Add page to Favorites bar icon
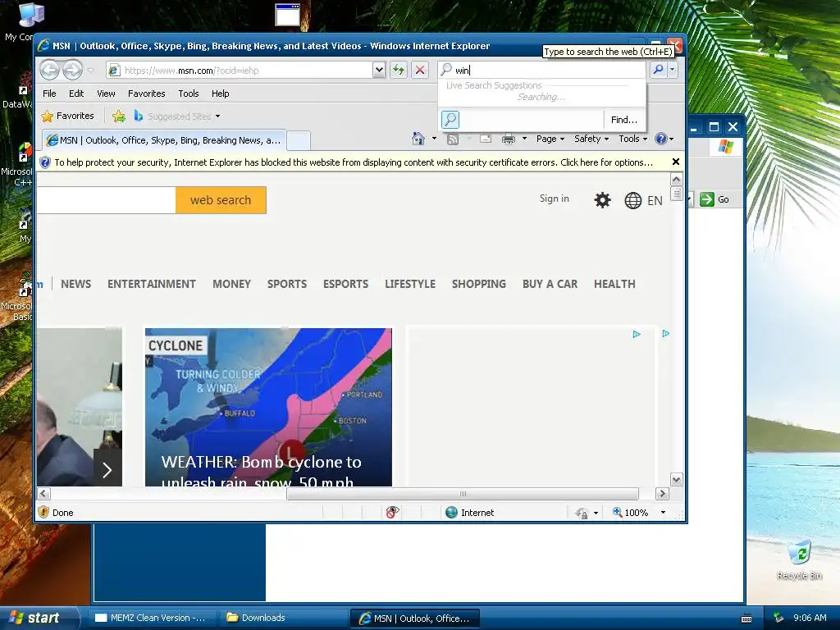This screenshot has height=630, width=840. pos(119,116)
